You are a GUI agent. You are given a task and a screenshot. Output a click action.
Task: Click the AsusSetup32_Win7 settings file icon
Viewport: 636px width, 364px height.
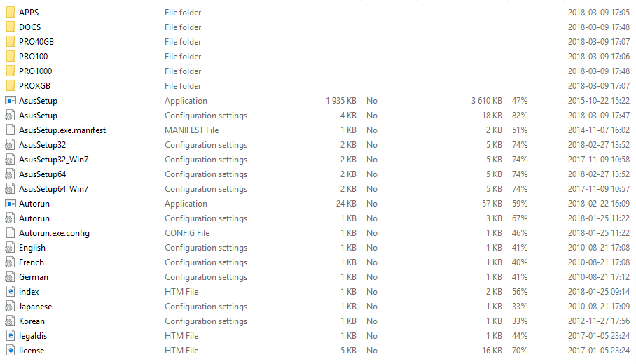click(10, 160)
